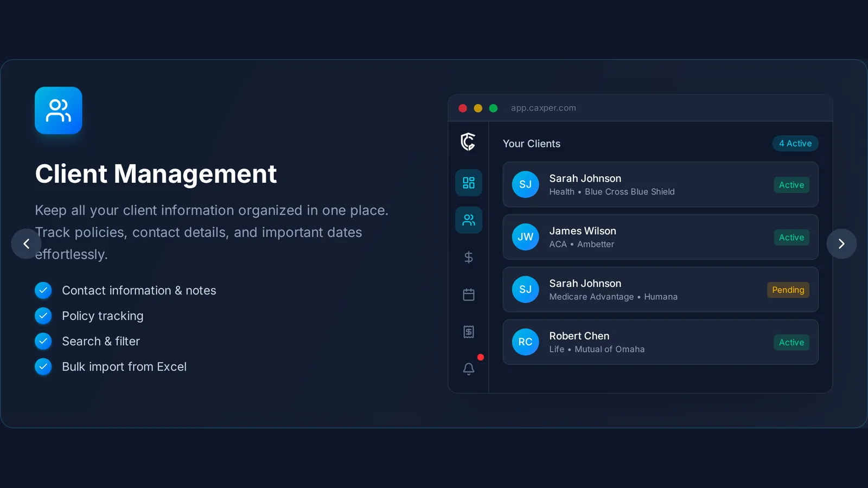Screen dimensions: 868x488
Task: Click the red window dot in mock browser
Action: pyautogui.click(x=463, y=108)
